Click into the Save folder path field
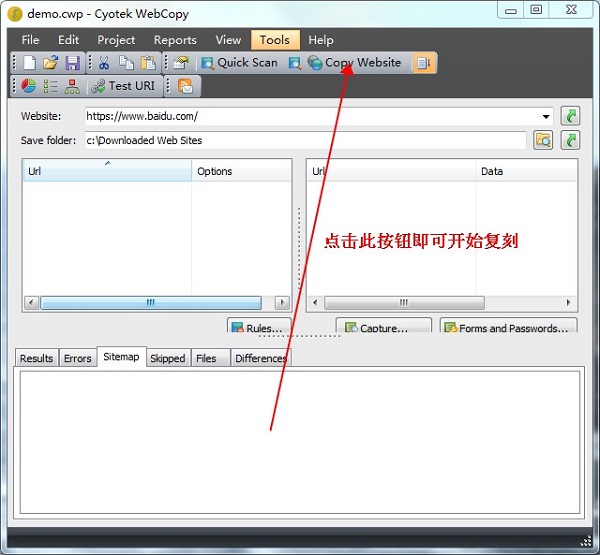Image resolution: width=600 pixels, height=555 pixels. click(304, 140)
